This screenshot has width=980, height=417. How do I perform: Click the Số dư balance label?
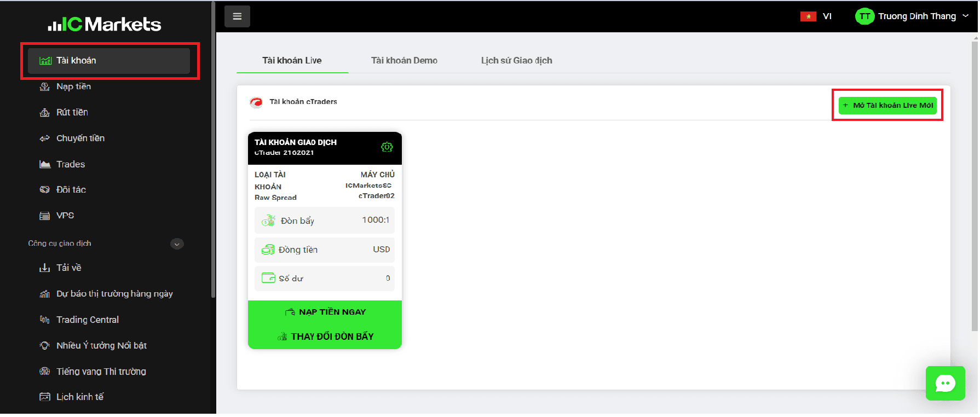[x=291, y=279]
